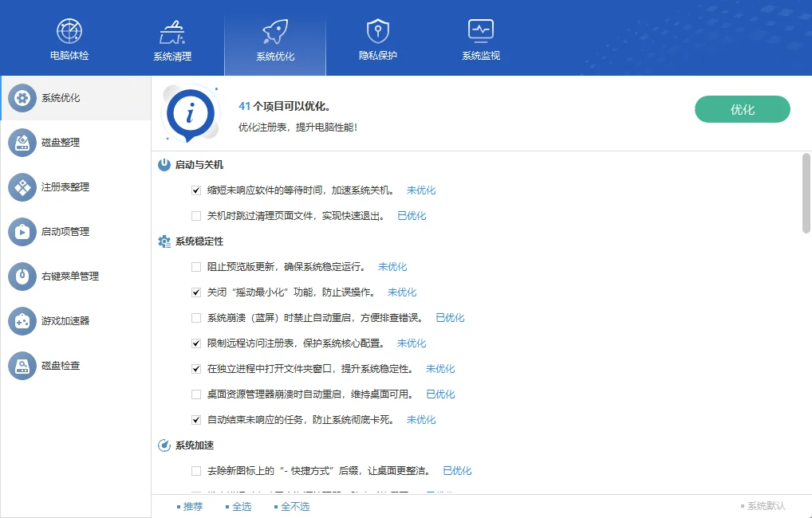Click 已优化 status for 关机时跳过清理页面文件
This screenshot has width=812, height=518.
[412, 216]
